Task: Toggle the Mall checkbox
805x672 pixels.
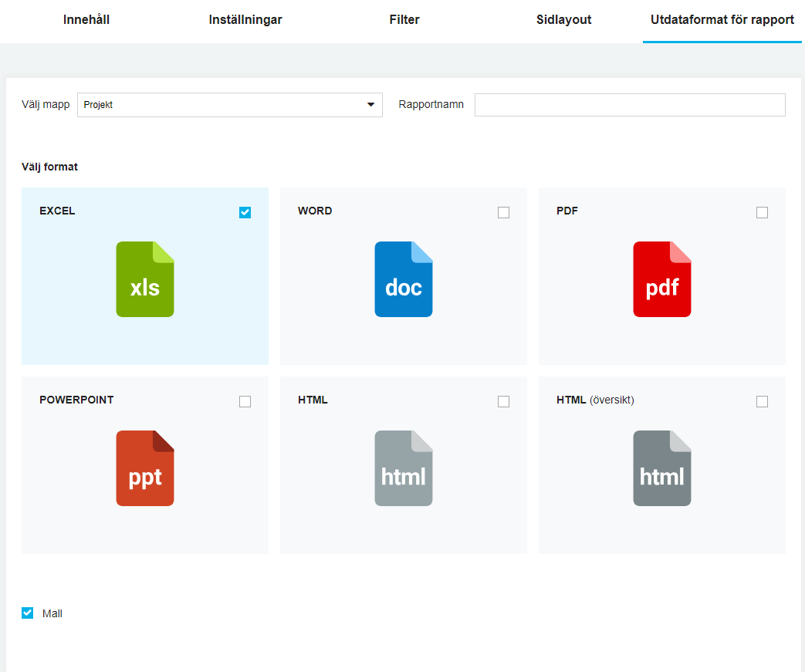Action: [x=27, y=613]
